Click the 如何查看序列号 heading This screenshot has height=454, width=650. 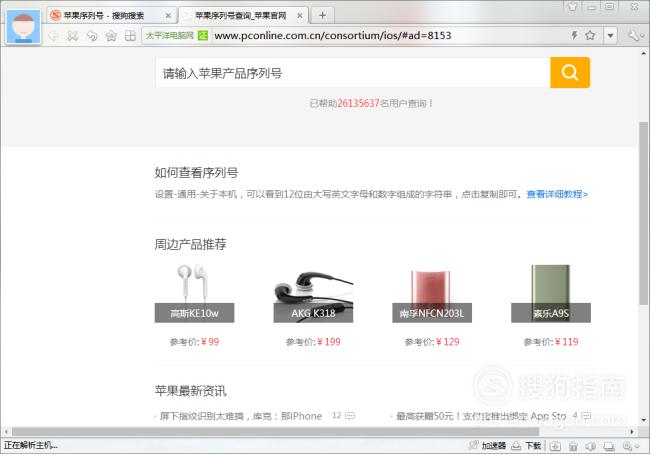[x=196, y=172]
